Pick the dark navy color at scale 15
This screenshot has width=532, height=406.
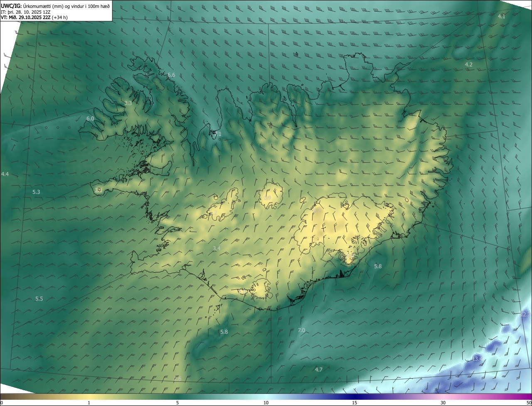point(355,396)
